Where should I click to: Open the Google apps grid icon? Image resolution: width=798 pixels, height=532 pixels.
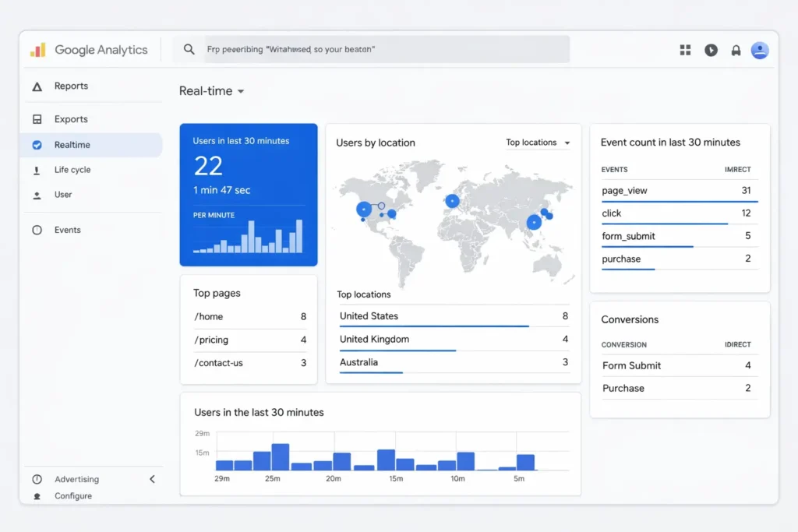click(685, 50)
